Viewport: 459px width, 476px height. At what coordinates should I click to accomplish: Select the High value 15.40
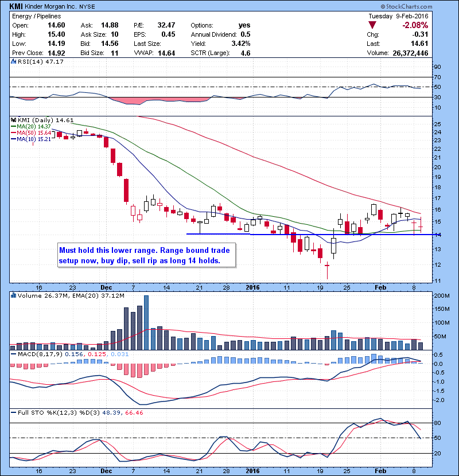point(56,34)
